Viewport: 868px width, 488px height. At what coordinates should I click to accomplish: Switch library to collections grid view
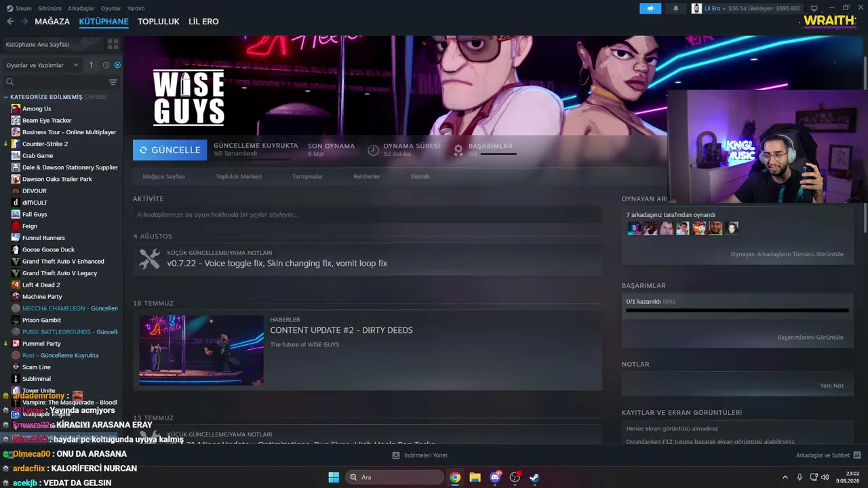pos(113,44)
